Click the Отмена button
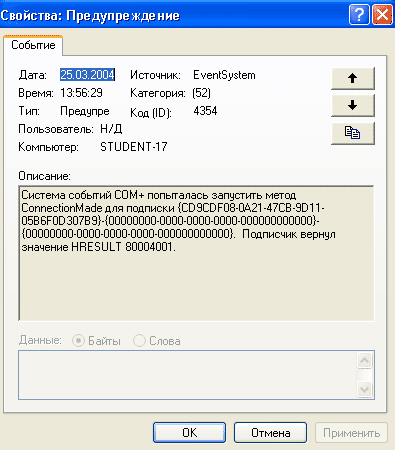Viewport: 395px width, 450px height. (x=270, y=433)
